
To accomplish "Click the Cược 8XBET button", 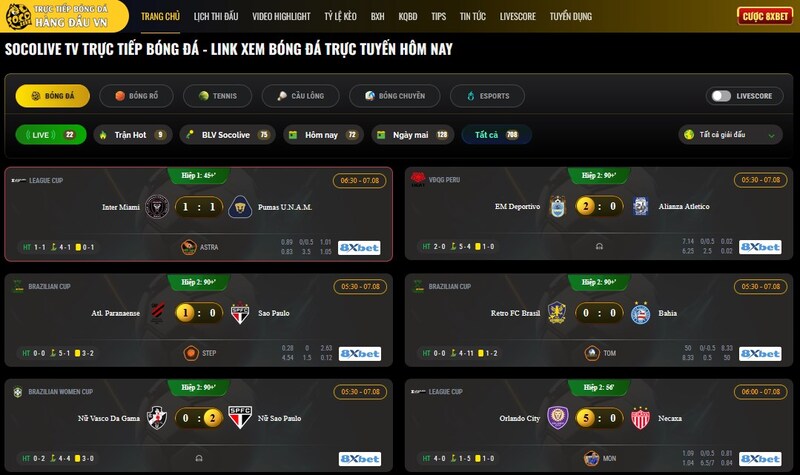I will point(765,16).
